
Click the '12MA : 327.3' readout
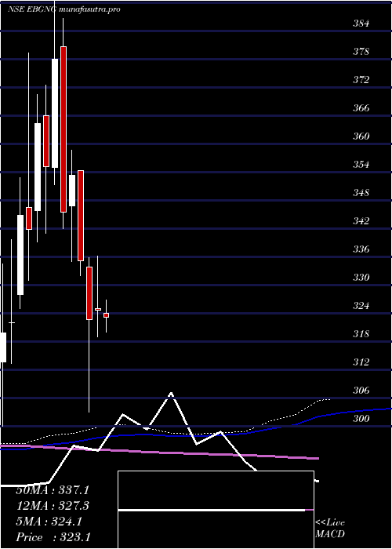tap(53, 506)
